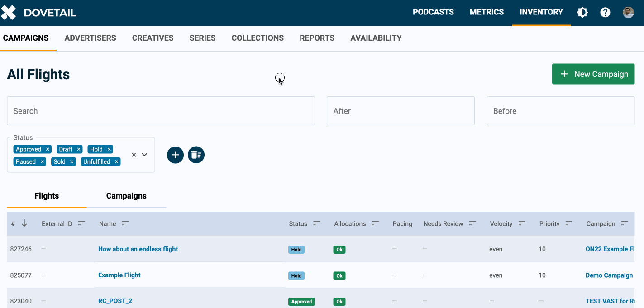
Task: Open flight How about an endless flight
Action: click(138, 249)
